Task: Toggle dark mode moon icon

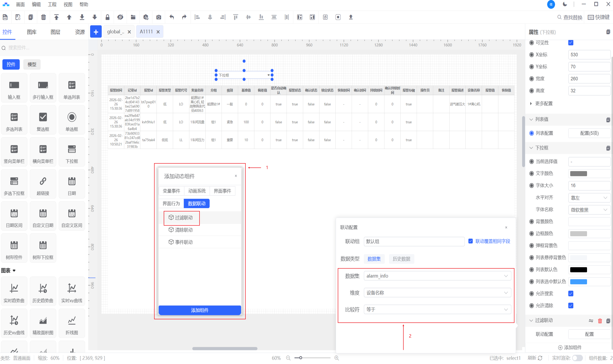Action: (x=565, y=4)
